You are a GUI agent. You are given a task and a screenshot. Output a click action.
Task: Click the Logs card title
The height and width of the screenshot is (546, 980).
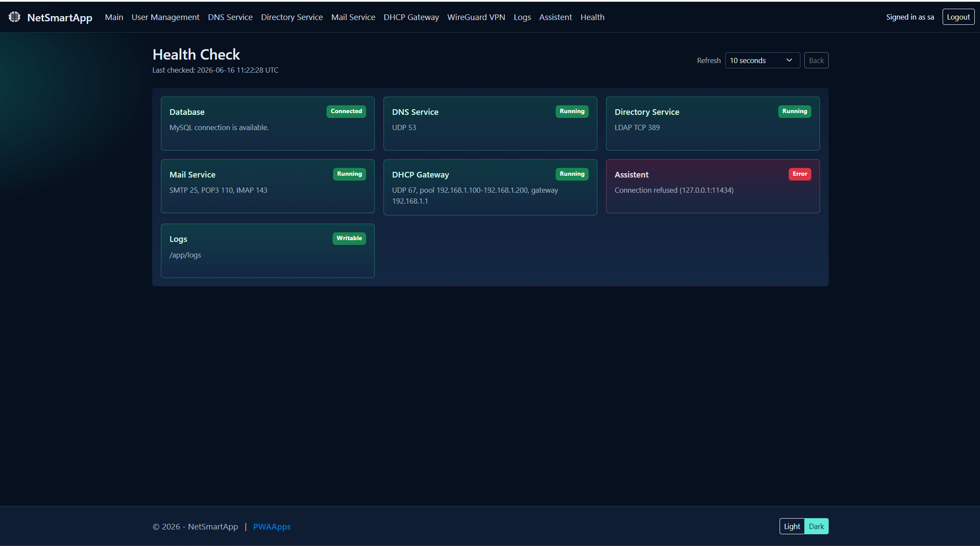pos(178,239)
